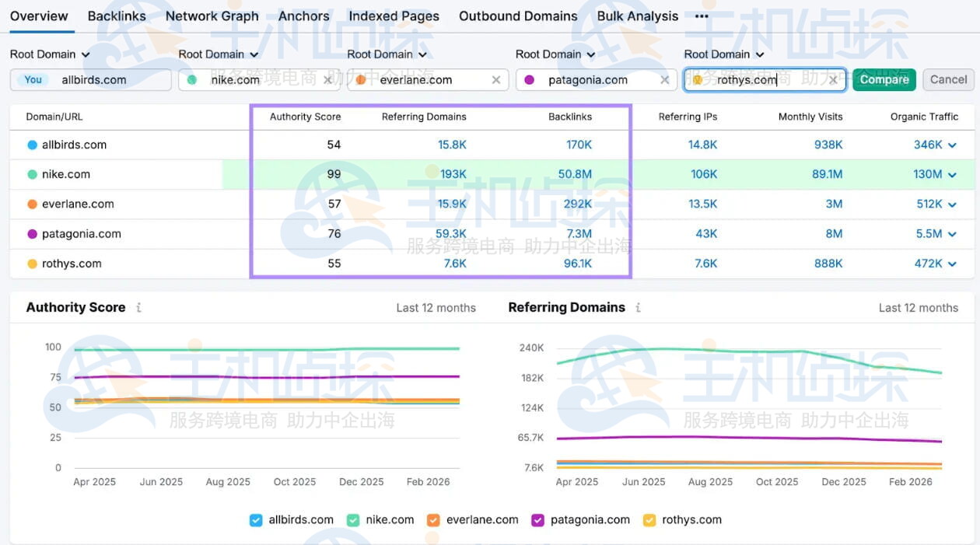Expand everlane.com organic traffic chevron

tap(952, 204)
